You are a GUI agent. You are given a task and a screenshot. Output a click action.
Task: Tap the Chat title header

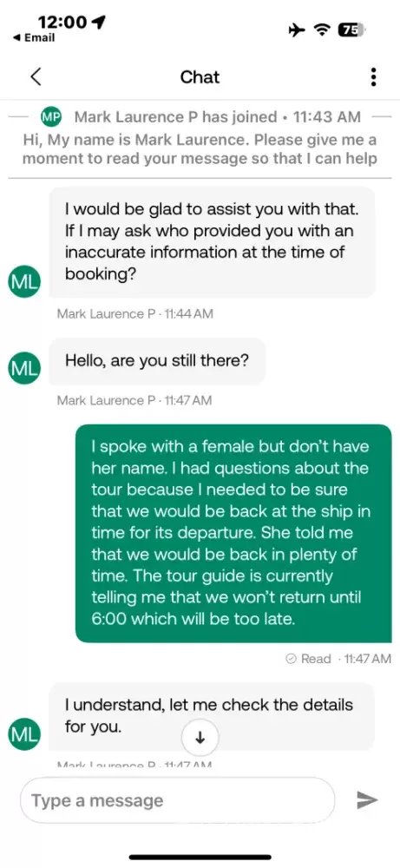click(200, 77)
